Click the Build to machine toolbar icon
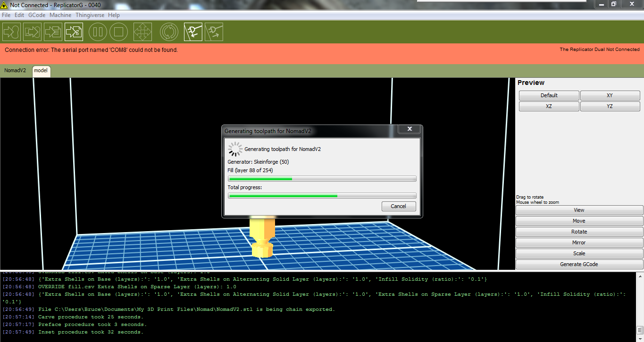This screenshot has width=644, height=342. pyautogui.click(x=11, y=32)
